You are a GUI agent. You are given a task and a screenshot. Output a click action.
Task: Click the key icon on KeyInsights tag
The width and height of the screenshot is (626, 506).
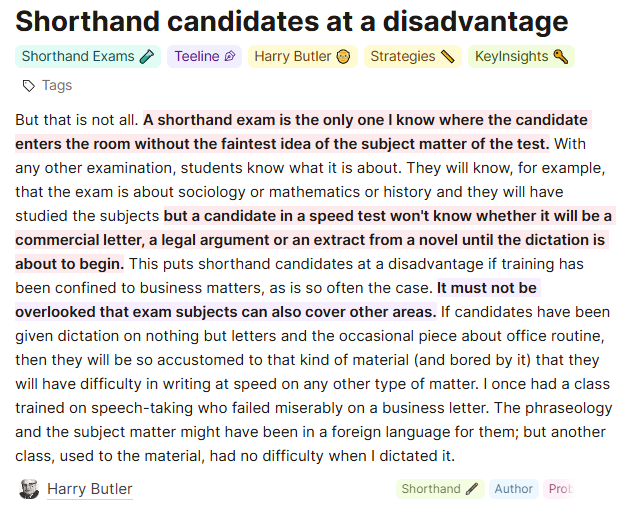(x=560, y=57)
